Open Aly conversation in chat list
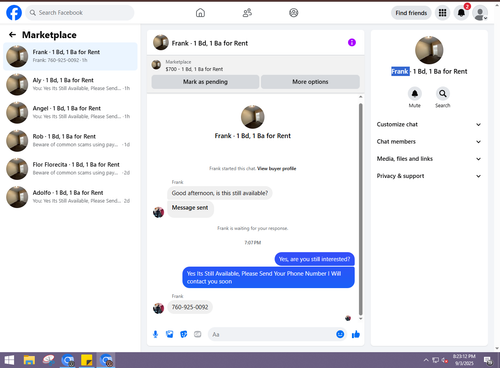Image resolution: width=500 pixels, height=368 pixels. [70, 84]
